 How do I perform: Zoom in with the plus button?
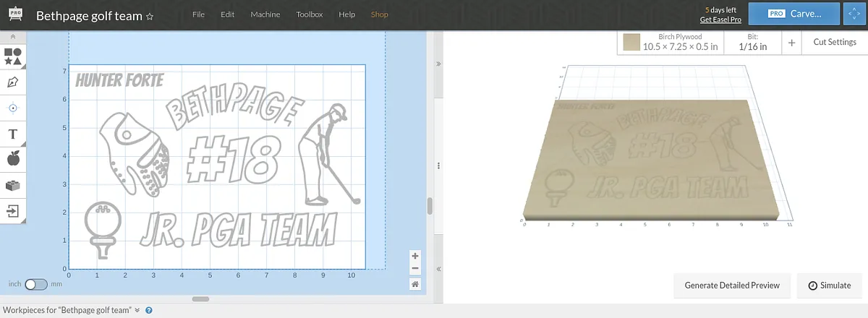tap(415, 256)
